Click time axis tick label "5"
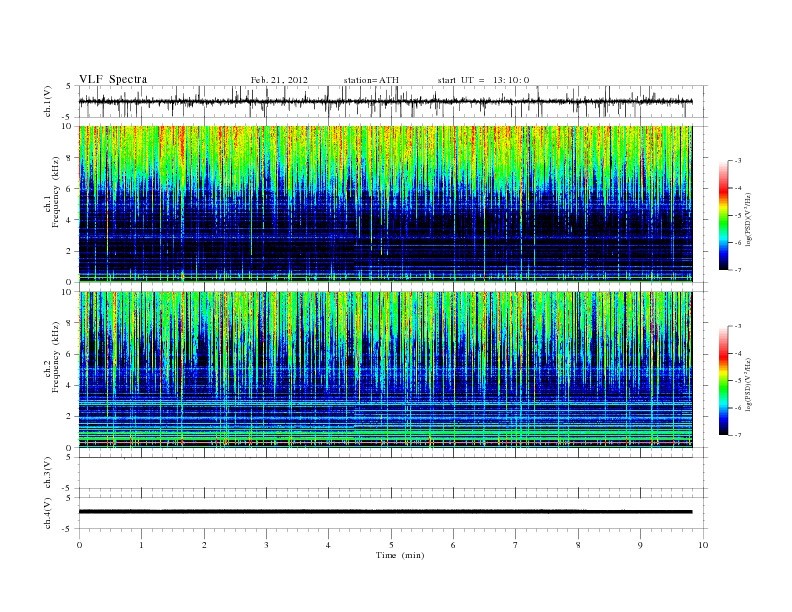The height and width of the screenshot is (612, 792). tap(391, 545)
